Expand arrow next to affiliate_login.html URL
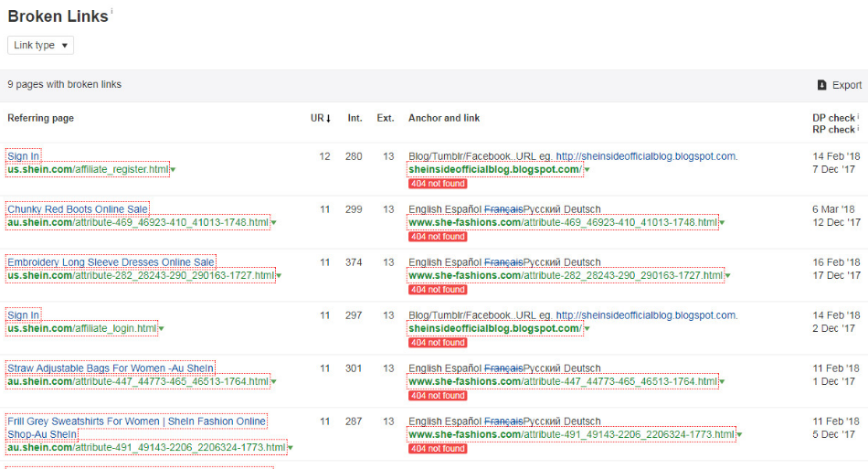This screenshot has height=469, width=868. pos(161,329)
